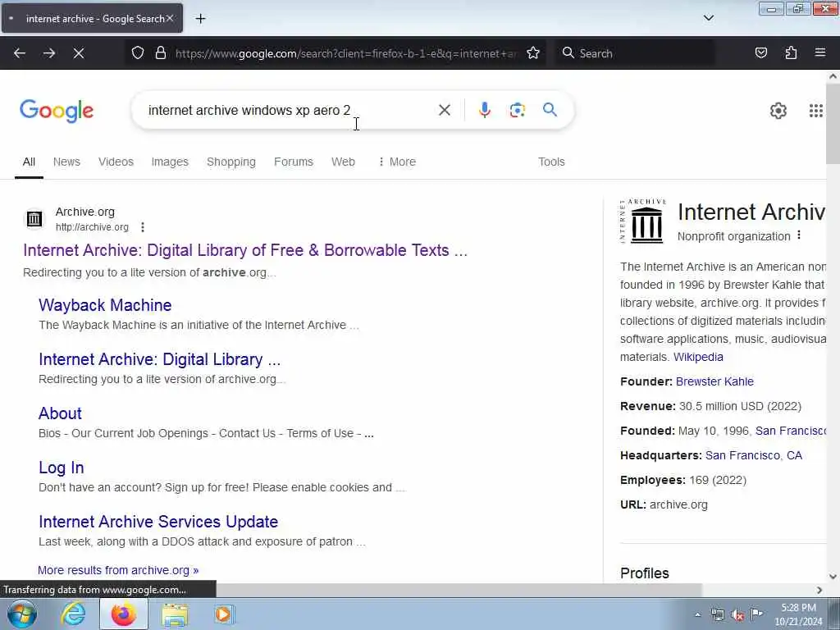The width and height of the screenshot is (840, 630).
Task: Open Google quick settings gear
Action: coord(778,111)
